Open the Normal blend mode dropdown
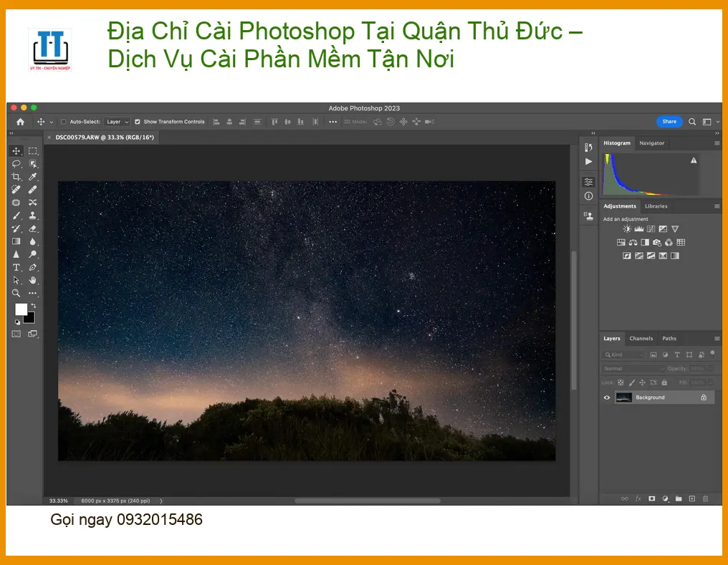This screenshot has height=565, width=728. 633,368
